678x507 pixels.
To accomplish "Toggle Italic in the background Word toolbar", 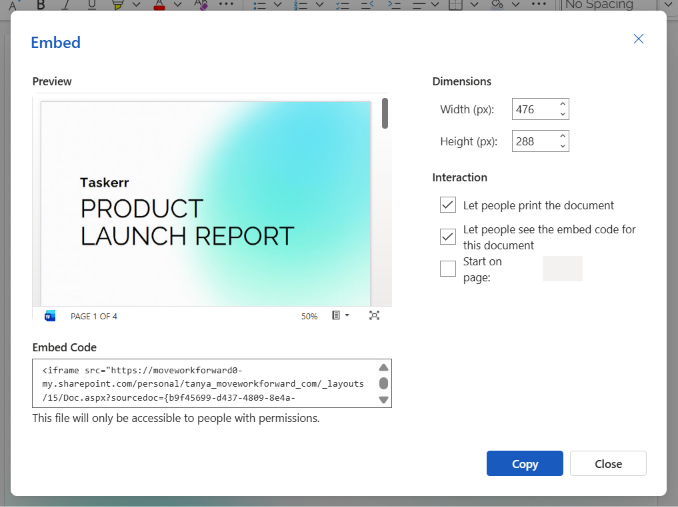I will pos(66,4).
